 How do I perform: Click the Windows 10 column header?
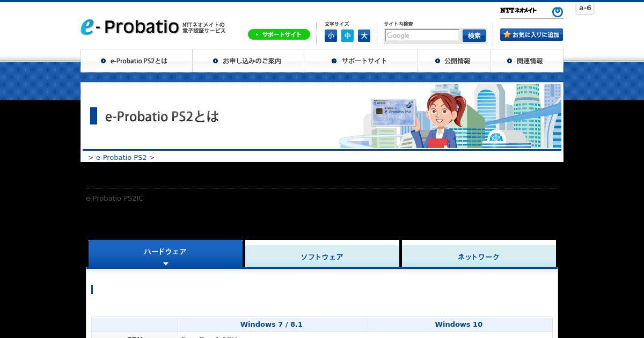click(x=459, y=324)
